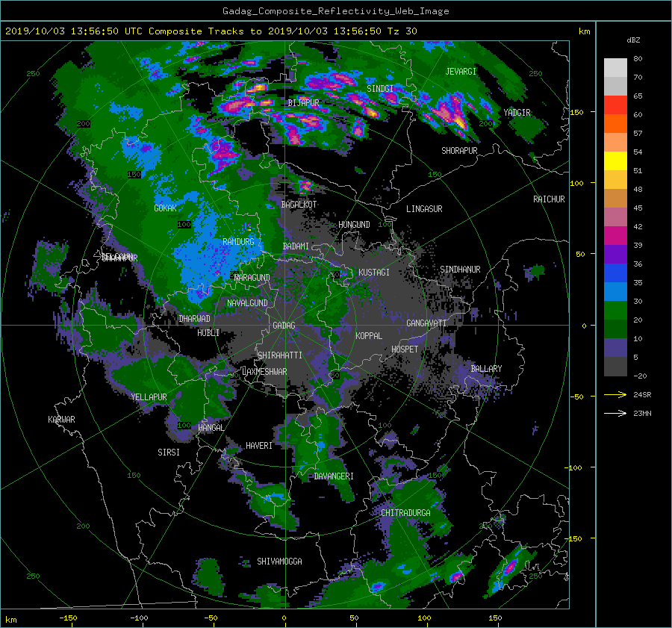Click the GOKAK city label
672x628 pixels.
coord(166,208)
